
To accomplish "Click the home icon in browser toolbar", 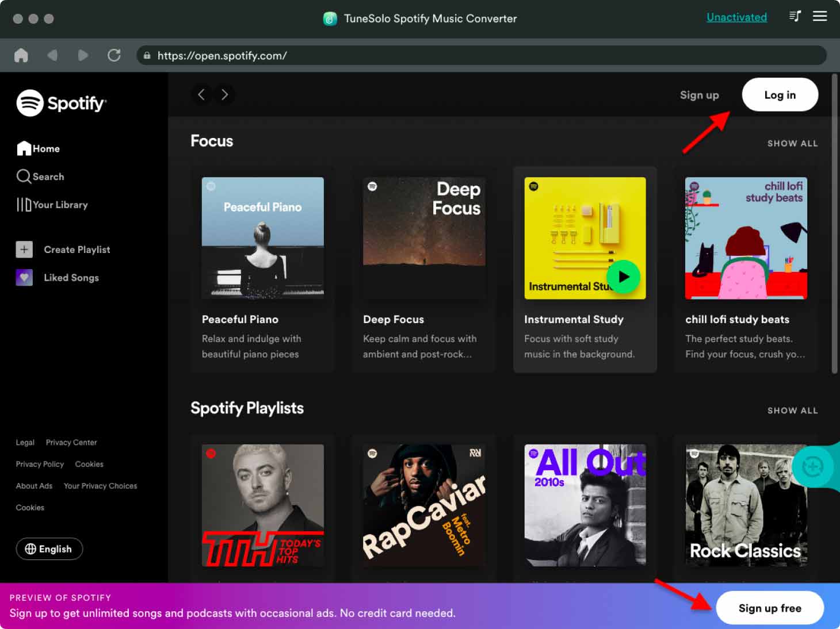I will (21, 55).
